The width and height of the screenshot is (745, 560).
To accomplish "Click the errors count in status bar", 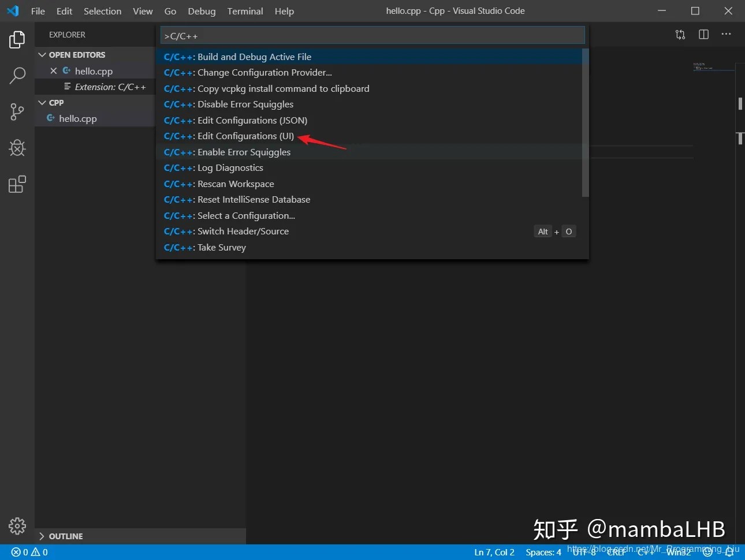I will pos(20,552).
